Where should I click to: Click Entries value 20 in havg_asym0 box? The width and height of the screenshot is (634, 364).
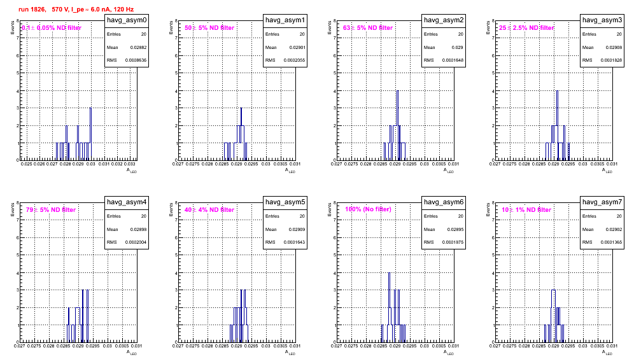pos(143,34)
